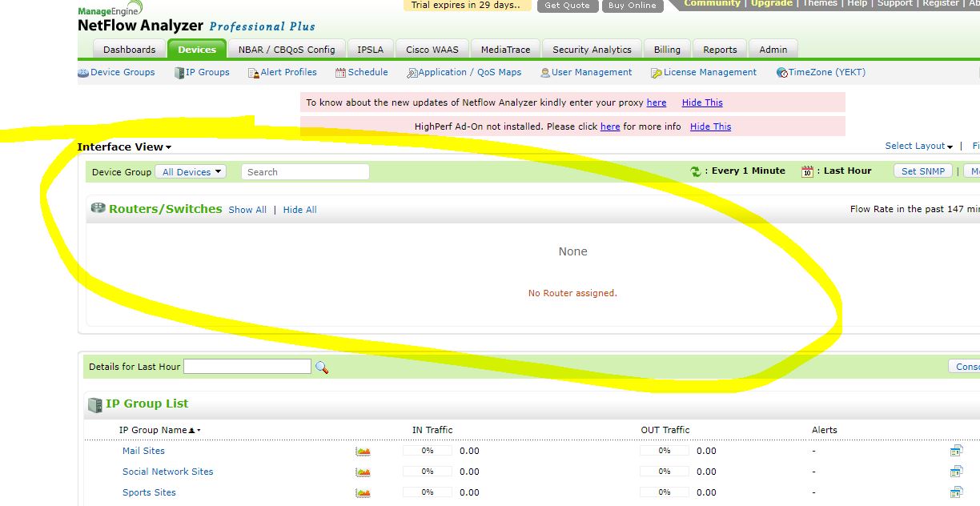Click the Register link
The image size is (980, 506).
click(941, 3)
